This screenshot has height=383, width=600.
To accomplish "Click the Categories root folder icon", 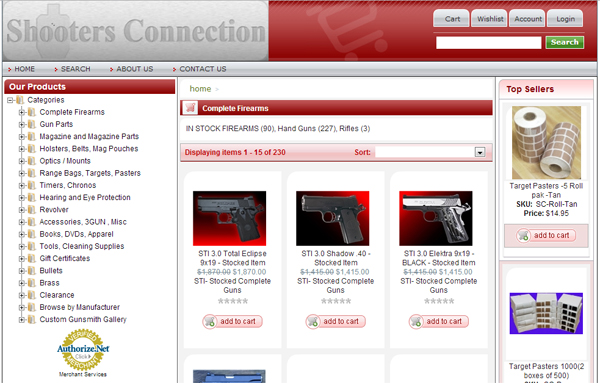I will pos(20,100).
